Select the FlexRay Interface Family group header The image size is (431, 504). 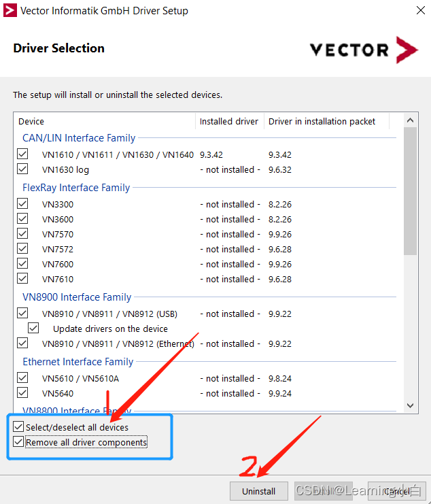click(76, 188)
